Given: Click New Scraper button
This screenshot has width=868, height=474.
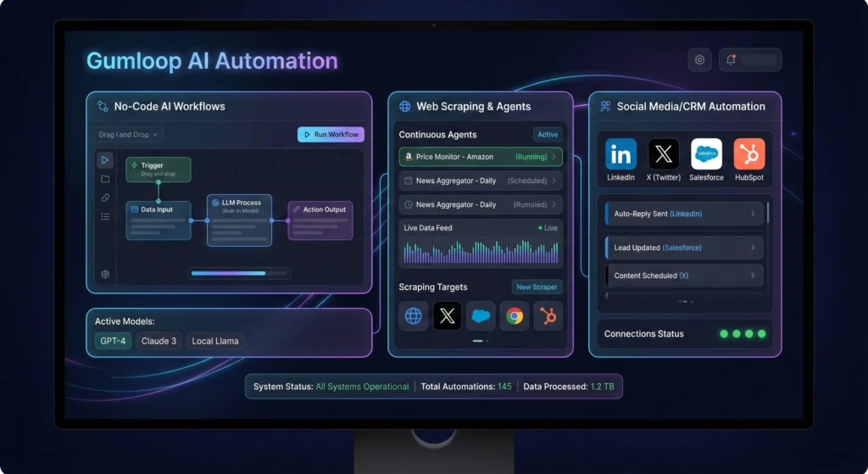Looking at the screenshot, I should (x=537, y=287).
